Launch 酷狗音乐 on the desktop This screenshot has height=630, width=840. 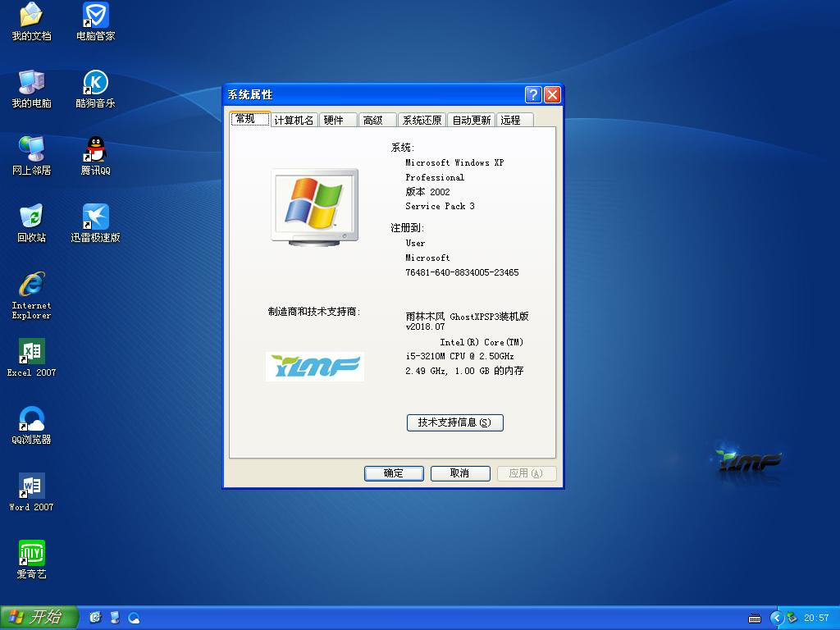point(94,84)
